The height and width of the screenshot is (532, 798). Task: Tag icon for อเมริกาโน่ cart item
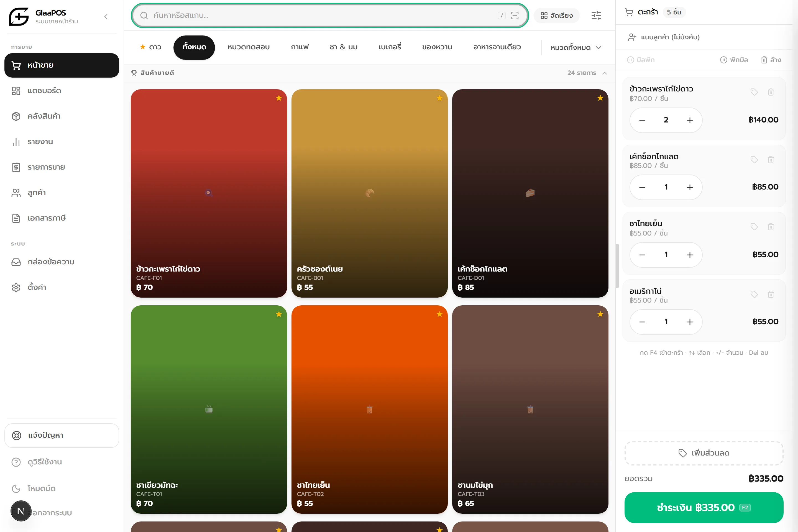(754, 294)
